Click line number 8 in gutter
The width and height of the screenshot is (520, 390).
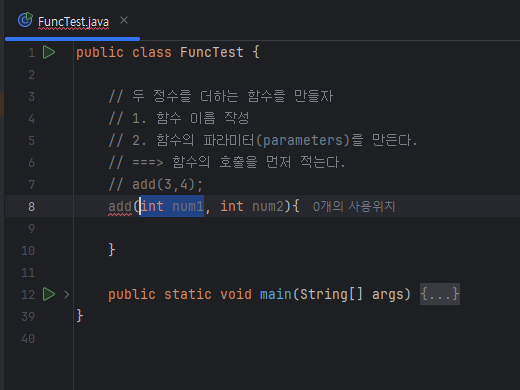tap(31, 206)
